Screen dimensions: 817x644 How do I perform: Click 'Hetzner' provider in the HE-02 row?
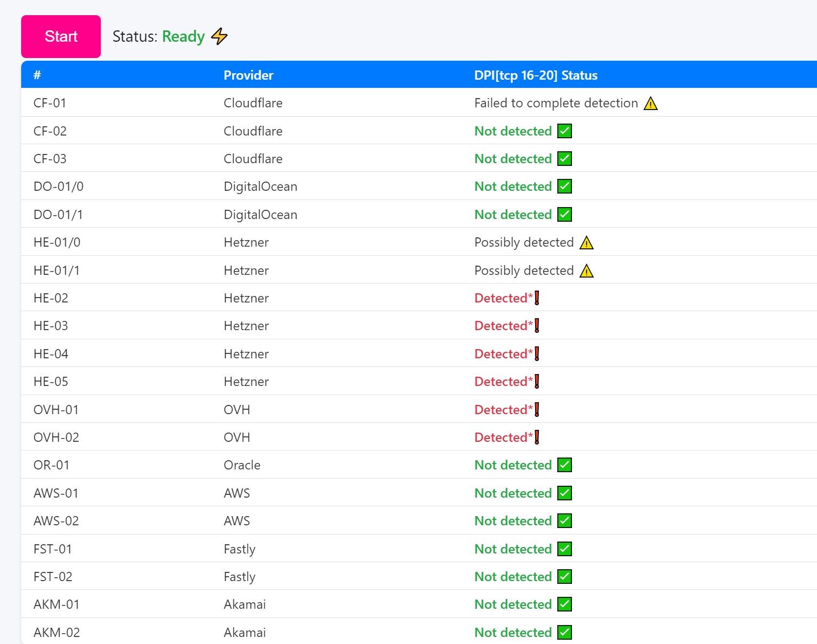246,298
